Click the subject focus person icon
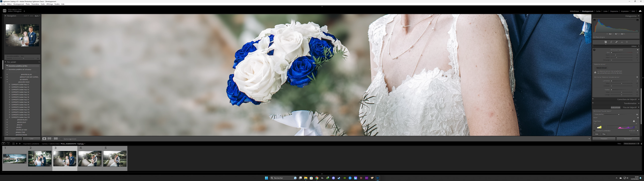 click(634, 121)
